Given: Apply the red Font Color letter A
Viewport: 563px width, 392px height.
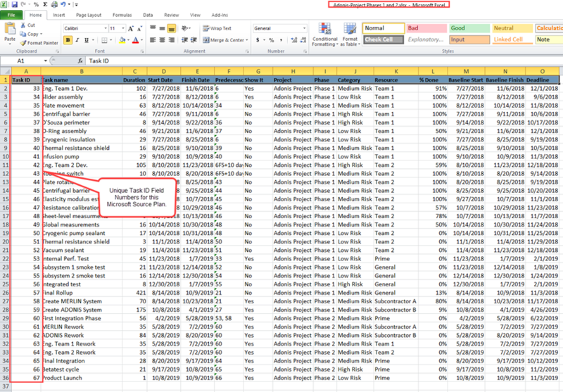Looking at the screenshot, I should click(135, 40).
